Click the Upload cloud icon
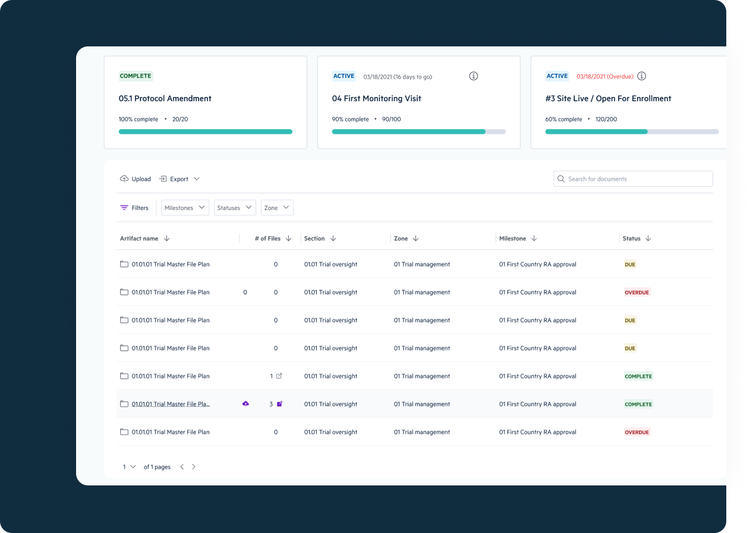This screenshot has height=533, width=756. 124,179
